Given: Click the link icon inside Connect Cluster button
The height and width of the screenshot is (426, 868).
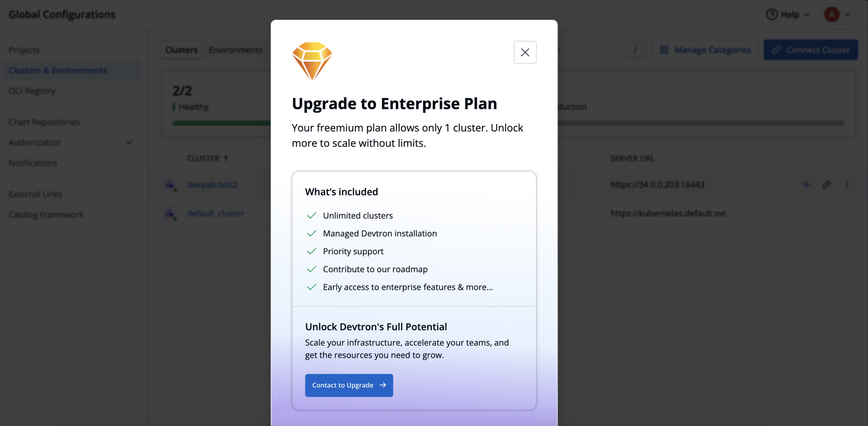Looking at the screenshot, I should [776, 50].
